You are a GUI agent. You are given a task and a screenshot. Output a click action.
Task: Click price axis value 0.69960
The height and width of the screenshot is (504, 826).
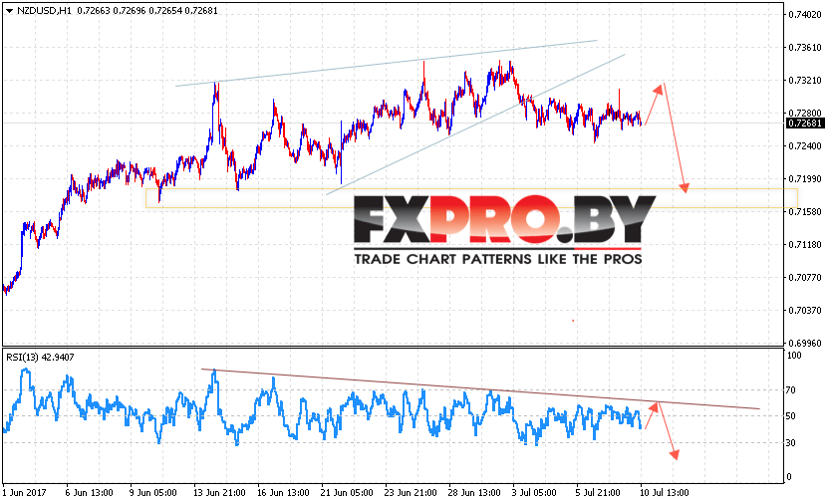pos(804,343)
